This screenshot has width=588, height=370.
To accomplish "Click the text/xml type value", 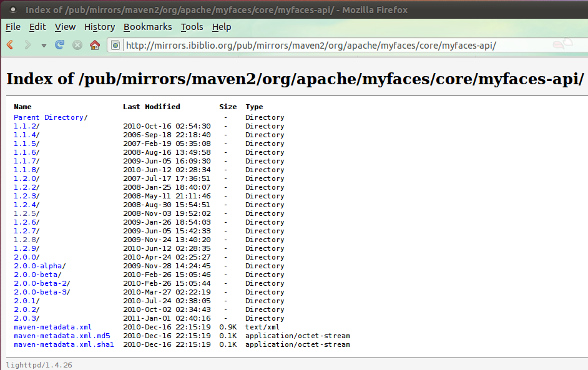I will [263, 327].
